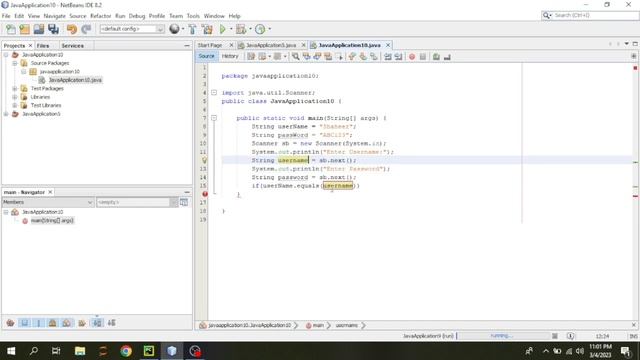Run the project with green play icon

[x=222, y=29]
